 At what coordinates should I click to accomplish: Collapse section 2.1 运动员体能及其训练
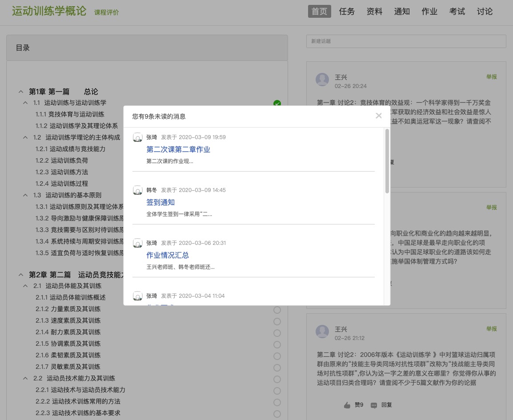[25, 286]
